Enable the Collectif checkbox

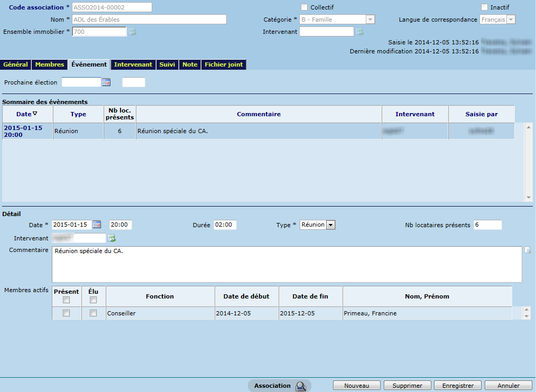click(304, 7)
